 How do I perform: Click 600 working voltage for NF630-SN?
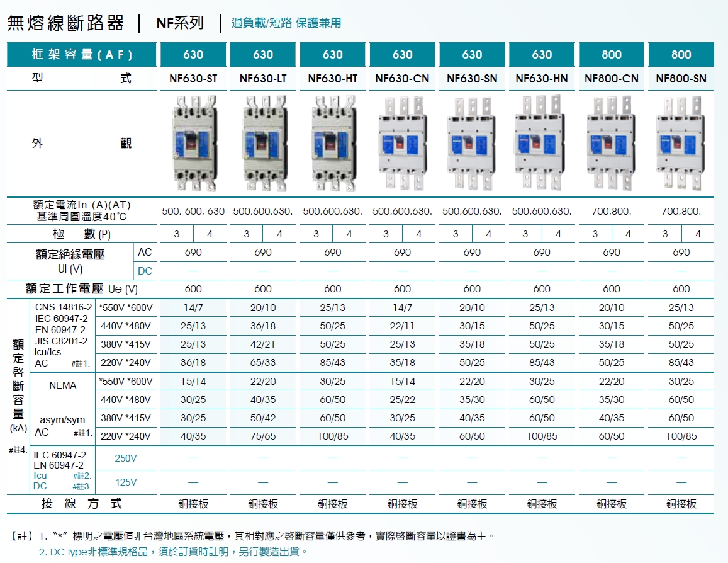(x=472, y=289)
